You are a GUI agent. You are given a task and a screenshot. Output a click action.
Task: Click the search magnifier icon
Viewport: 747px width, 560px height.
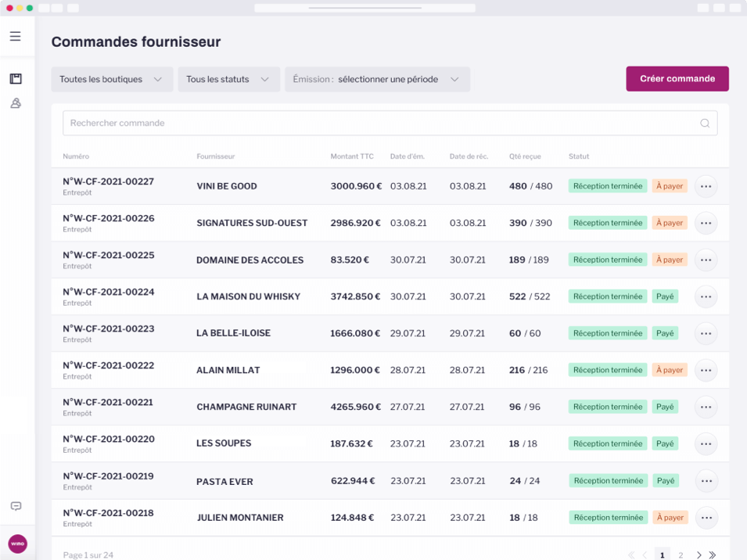(x=705, y=123)
